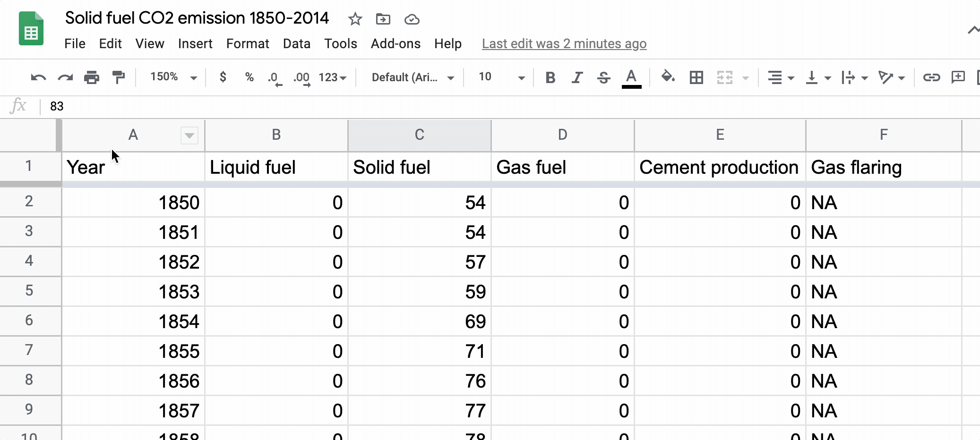The image size is (980, 440).
Task: Click the print icon
Action: [91, 77]
